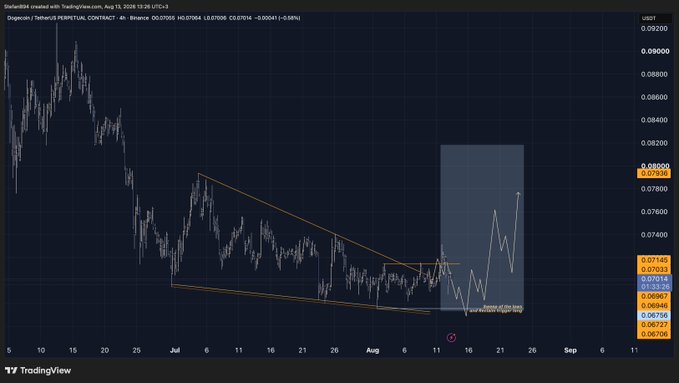
Task: Click the arrowhead of the projected price path
Action: point(518,194)
